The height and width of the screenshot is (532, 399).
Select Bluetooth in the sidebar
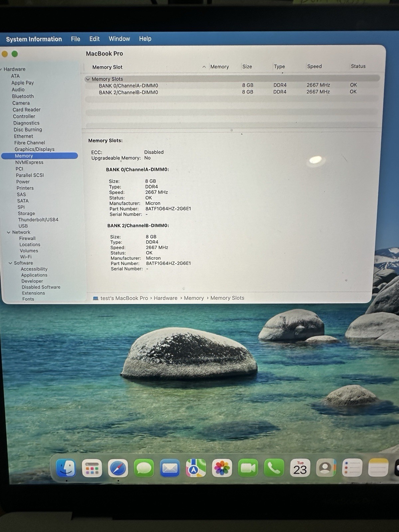pos(23,96)
